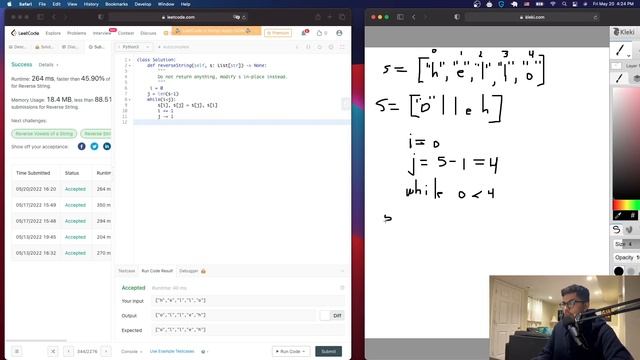Click the Your input testcase field

249,301
